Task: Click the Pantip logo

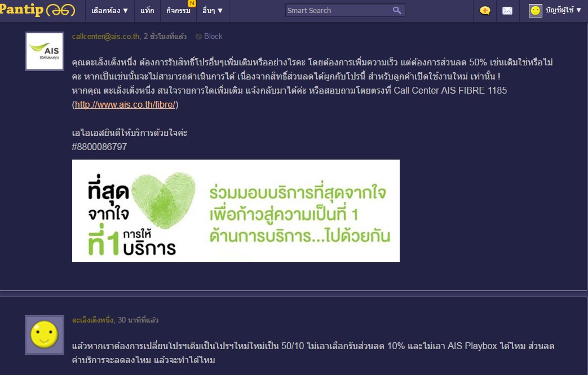Action: (x=37, y=10)
